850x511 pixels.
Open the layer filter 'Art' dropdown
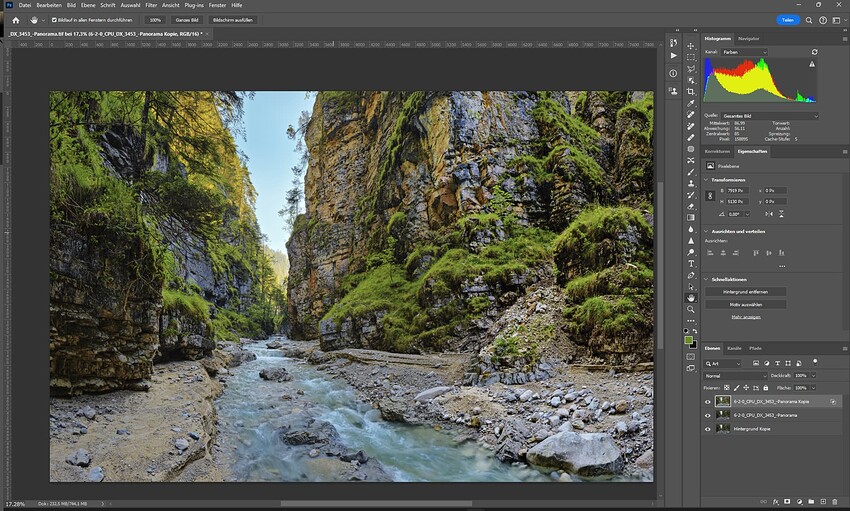(723, 364)
